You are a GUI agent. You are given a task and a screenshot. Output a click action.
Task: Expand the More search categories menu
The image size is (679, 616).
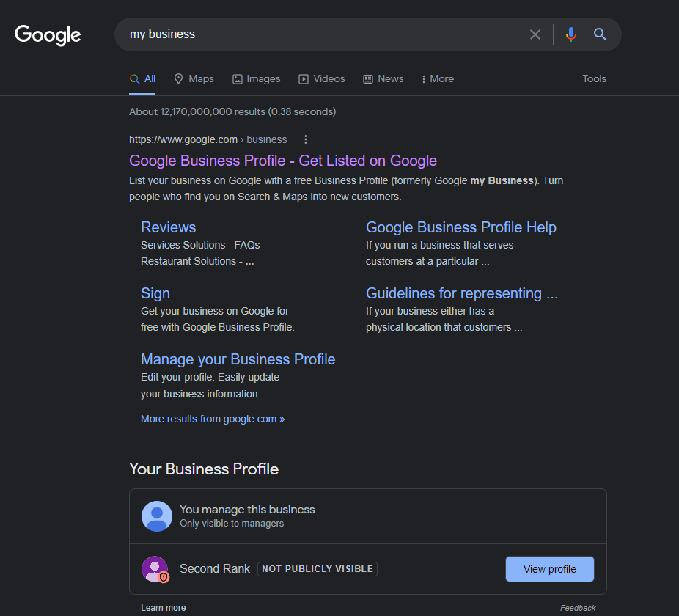[437, 78]
